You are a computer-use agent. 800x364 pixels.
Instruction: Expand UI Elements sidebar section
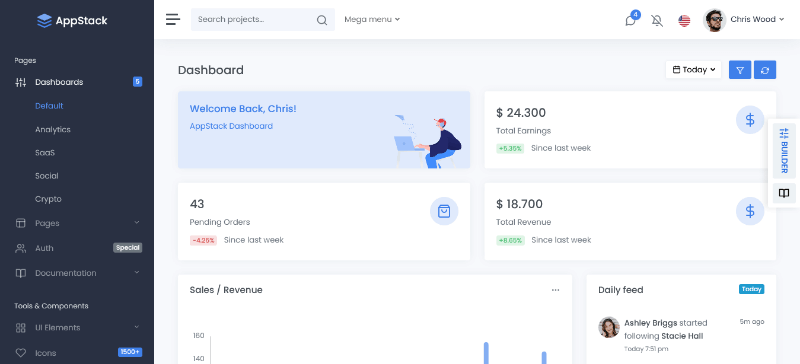pyautogui.click(x=77, y=328)
